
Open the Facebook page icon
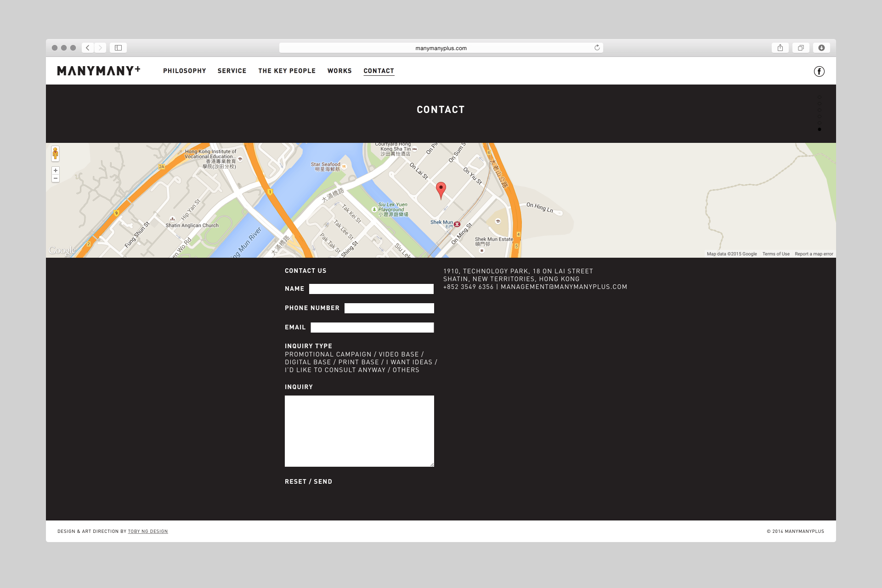coord(819,71)
